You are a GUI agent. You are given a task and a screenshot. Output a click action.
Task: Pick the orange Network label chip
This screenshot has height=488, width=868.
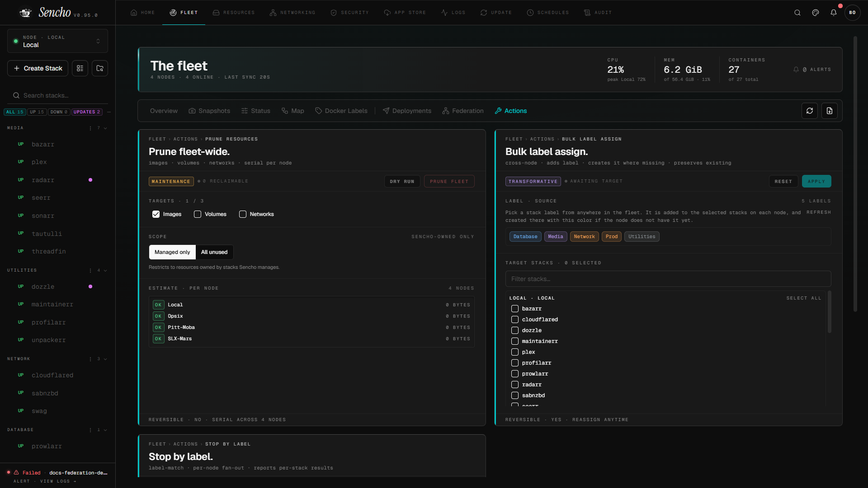585,237
